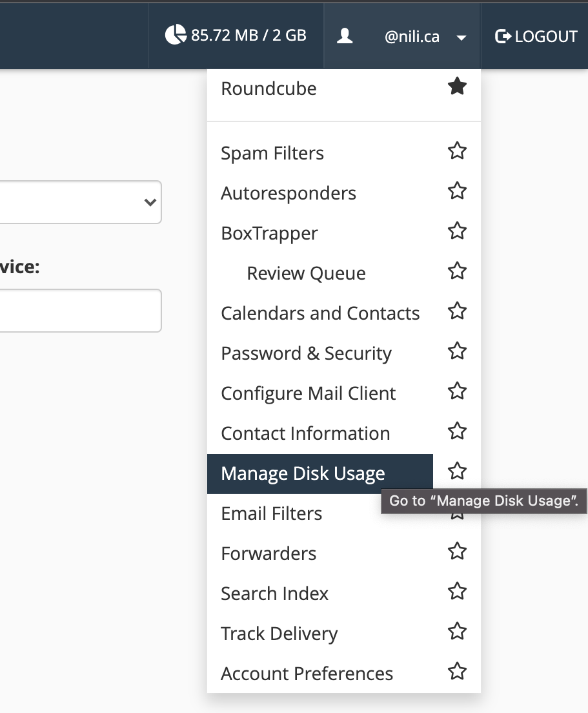
Task: Click star beside Forwarders entry
Action: click(x=457, y=551)
